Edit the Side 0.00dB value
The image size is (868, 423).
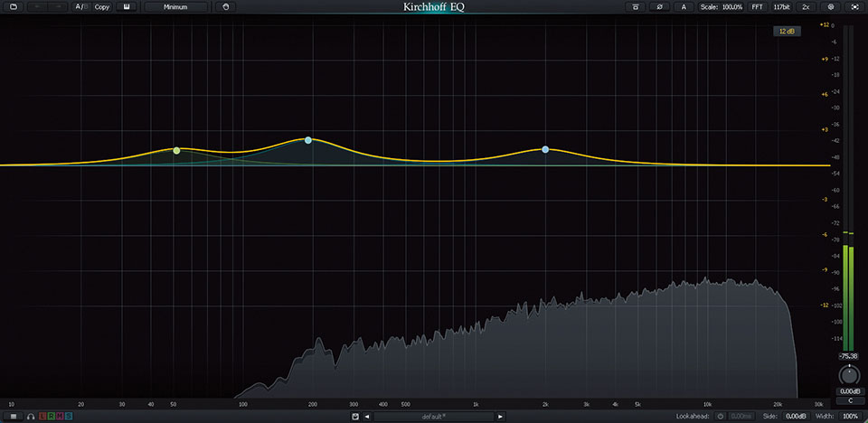tap(797, 416)
